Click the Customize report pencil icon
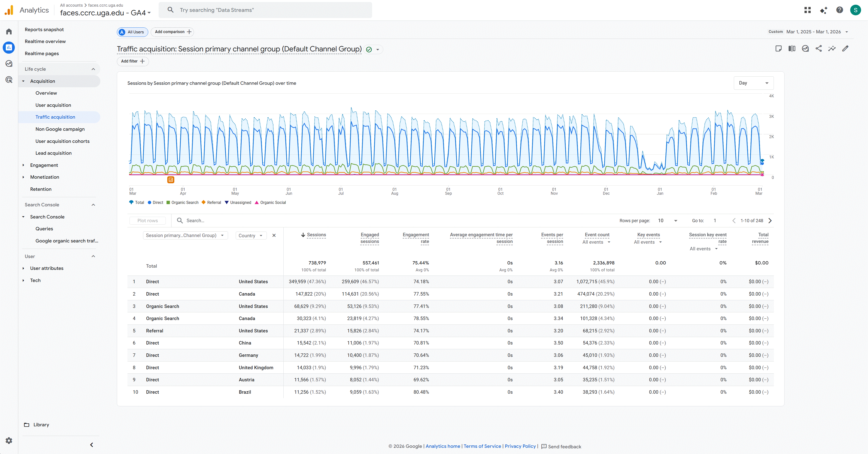 845,48
